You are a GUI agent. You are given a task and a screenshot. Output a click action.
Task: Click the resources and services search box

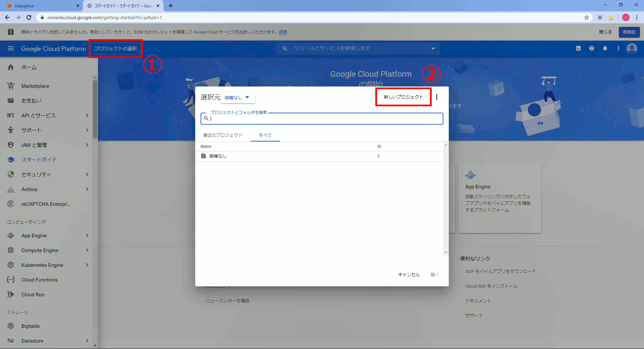[358, 49]
